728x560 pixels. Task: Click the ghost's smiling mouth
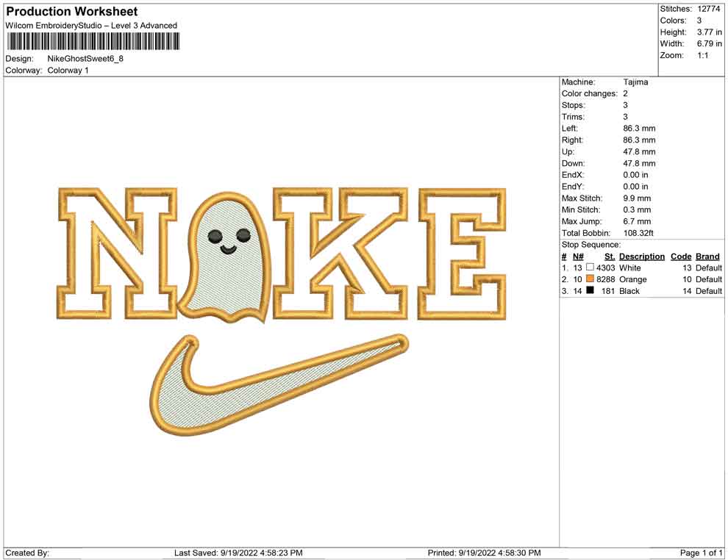[226, 250]
